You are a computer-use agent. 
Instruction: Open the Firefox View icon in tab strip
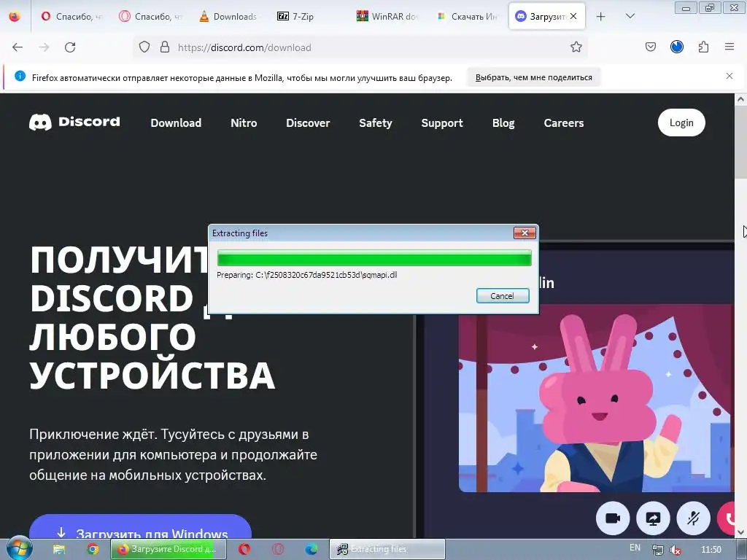coord(15,16)
